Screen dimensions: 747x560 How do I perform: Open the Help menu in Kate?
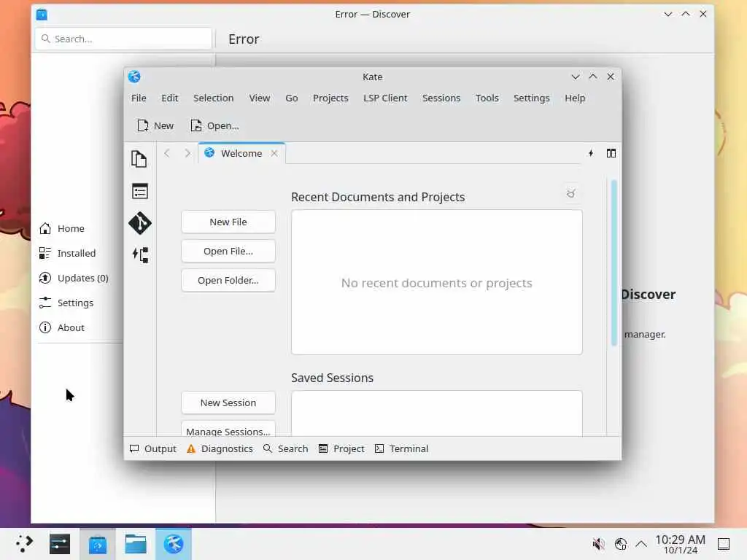tap(575, 98)
